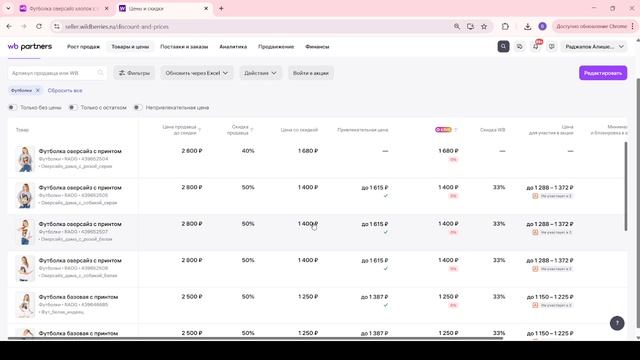The image size is (640, 360).
Task: Open the Действия dropdown
Action: (x=260, y=73)
